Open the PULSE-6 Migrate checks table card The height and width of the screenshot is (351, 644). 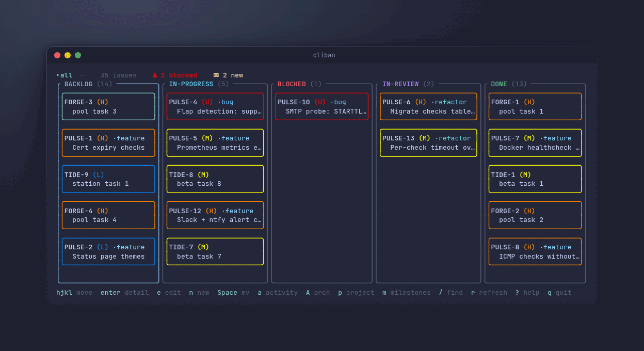tap(428, 106)
